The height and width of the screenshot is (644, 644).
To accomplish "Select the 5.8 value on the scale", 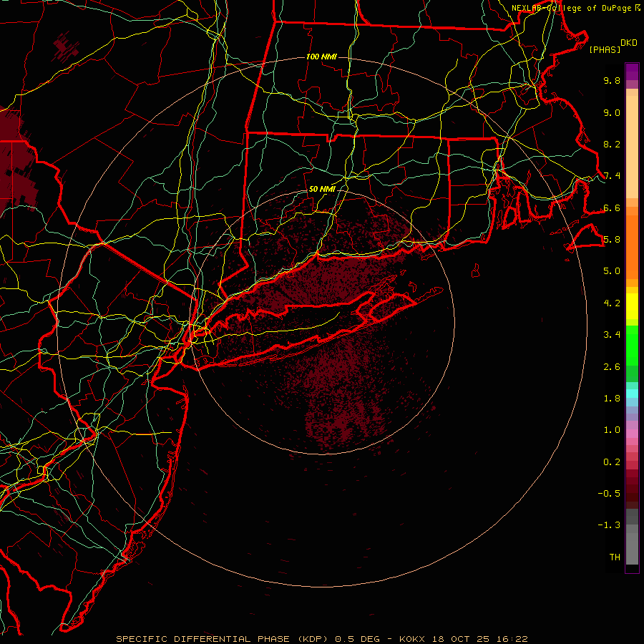I will tap(612, 240).
